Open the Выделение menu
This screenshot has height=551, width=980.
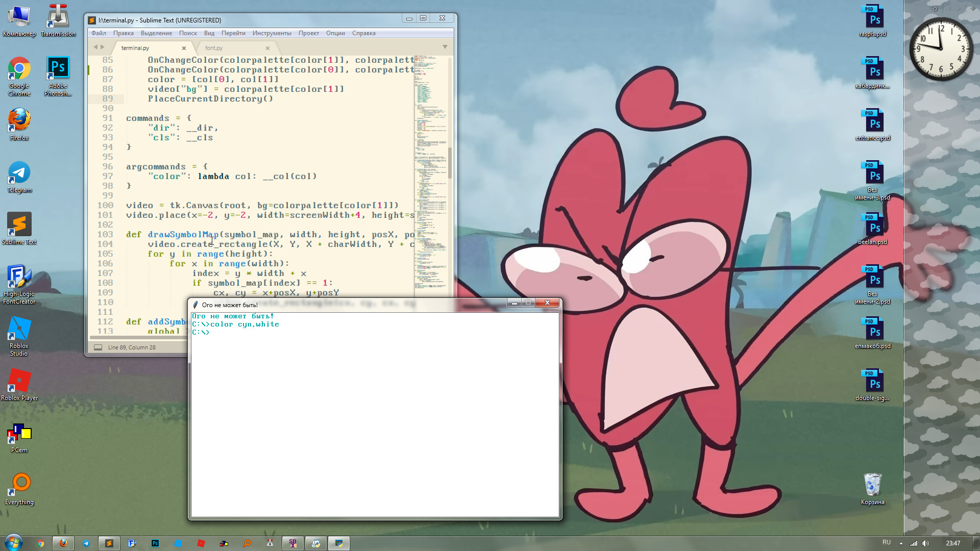pos(156,33)
